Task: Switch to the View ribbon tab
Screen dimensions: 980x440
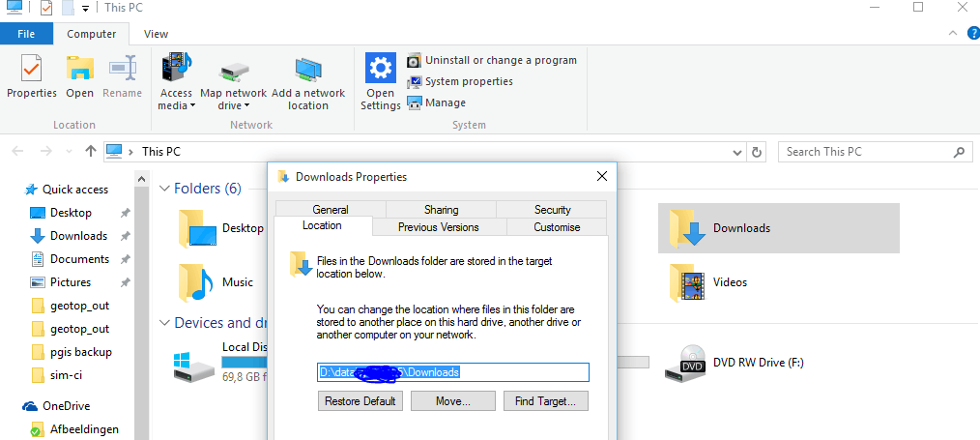Action: point(156,34)
